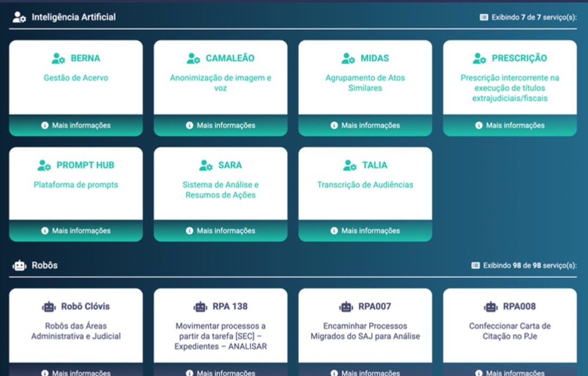Click the SARA card's user-gear icon
The image size is (588, 376).
point(206,166)
